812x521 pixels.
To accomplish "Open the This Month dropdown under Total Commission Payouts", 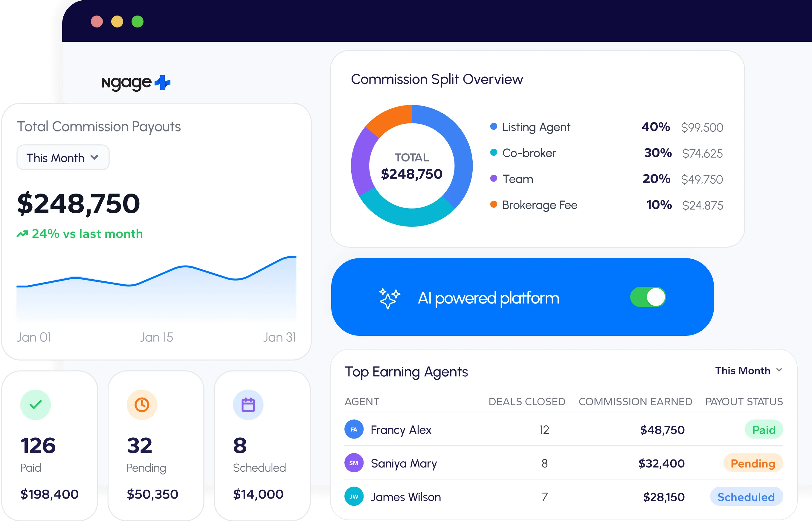I will point(63,157).
